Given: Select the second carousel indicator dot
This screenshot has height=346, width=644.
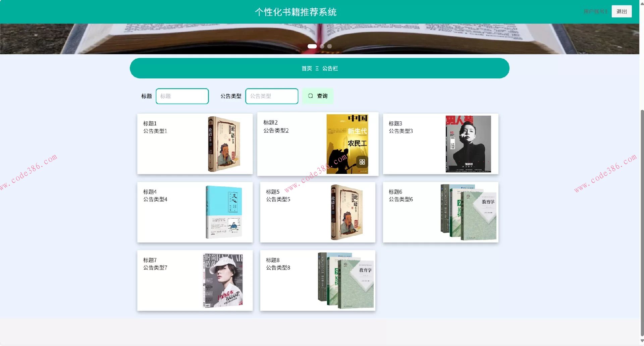Looking at the screenshot, I should [322, 46].
